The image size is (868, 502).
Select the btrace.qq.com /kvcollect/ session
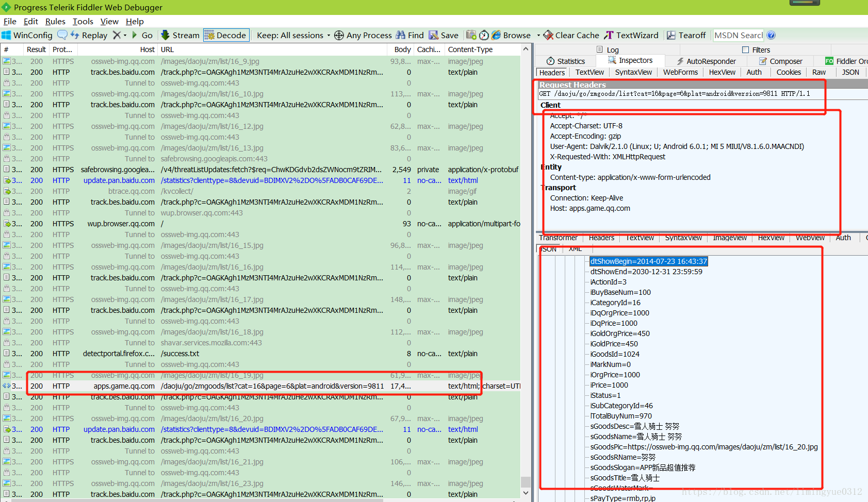point(260,191)
